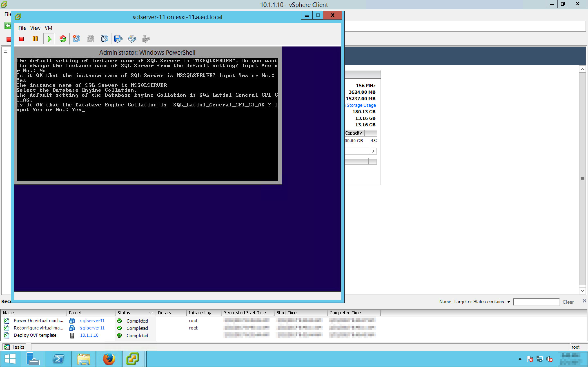Image resolution: width=588 pixels, height=367 pixels.
Task: Click the Clear filter button
Action: click(x=568, y=302)
